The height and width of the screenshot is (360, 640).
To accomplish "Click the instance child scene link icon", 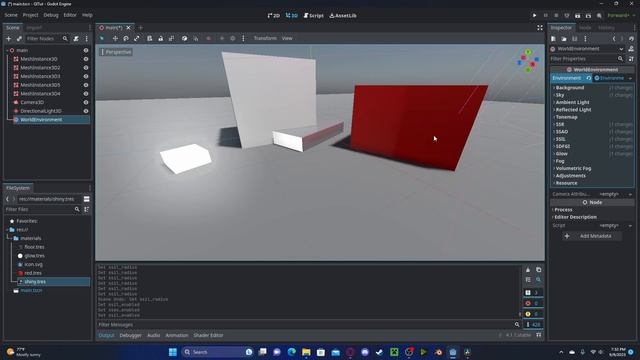I will tap(19, 38).
